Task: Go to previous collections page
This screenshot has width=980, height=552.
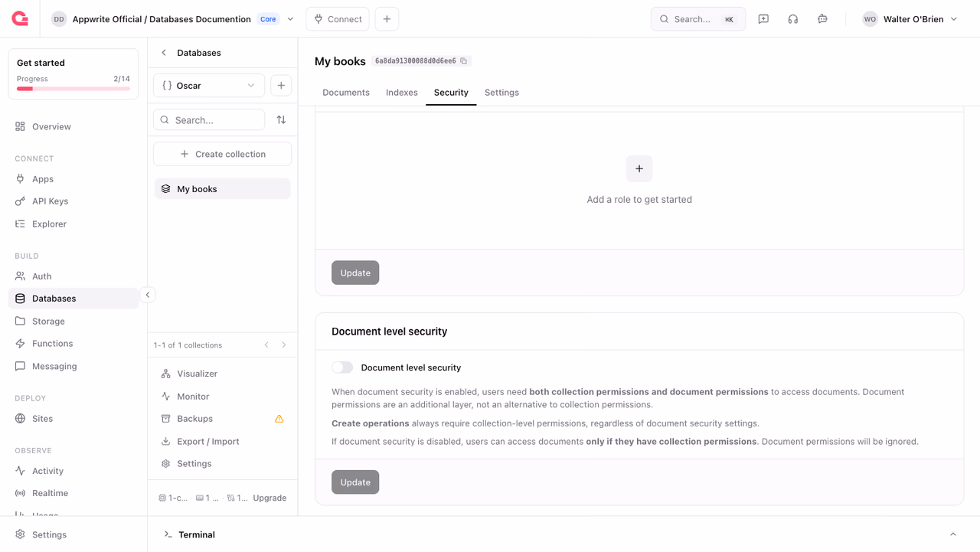Action: (x=266, y=345)
